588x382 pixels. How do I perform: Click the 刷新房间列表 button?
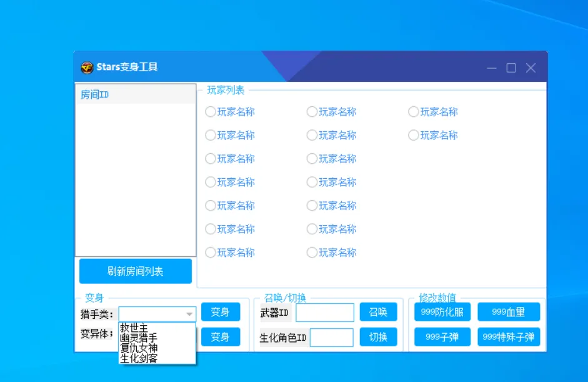pyautogui.click(x=136, y=271)
